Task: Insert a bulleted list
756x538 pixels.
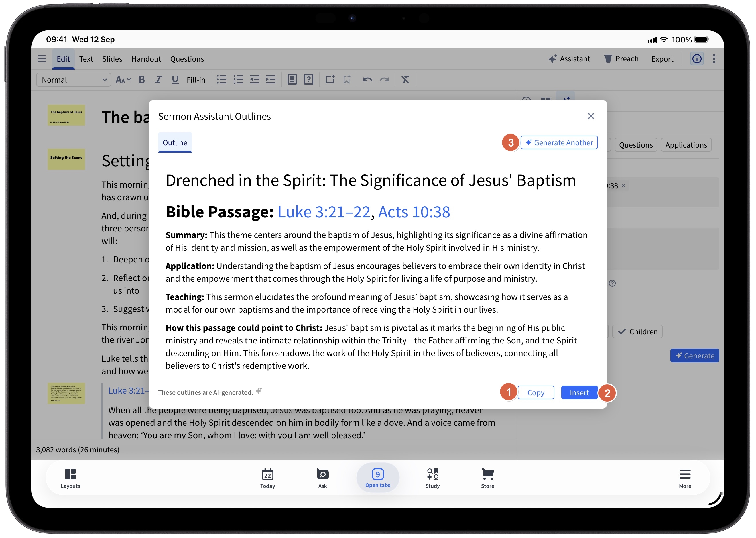Action: [222, 80]
